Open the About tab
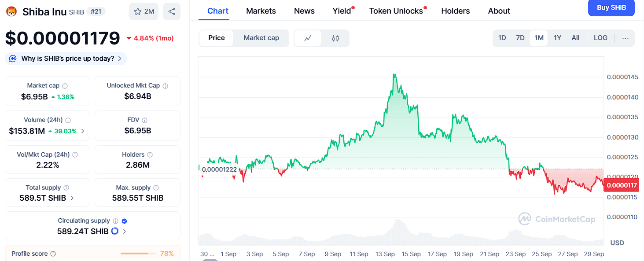 499,11
